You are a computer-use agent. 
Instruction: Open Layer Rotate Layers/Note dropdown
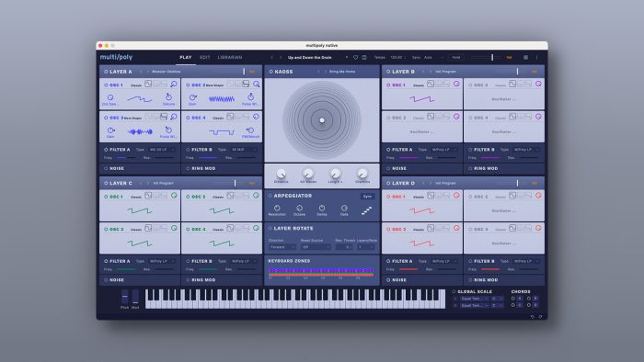(366, 247)
